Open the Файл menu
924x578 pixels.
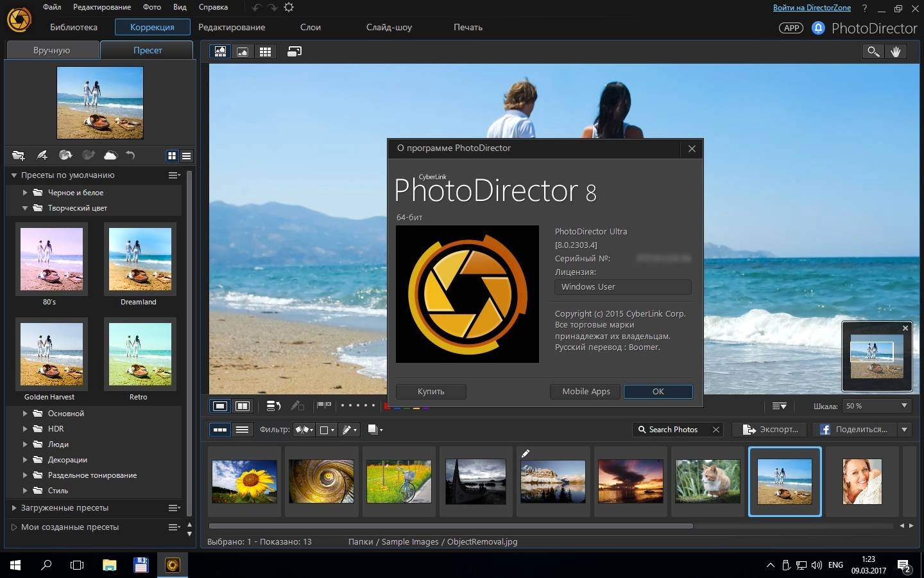[x=52, y=7]
